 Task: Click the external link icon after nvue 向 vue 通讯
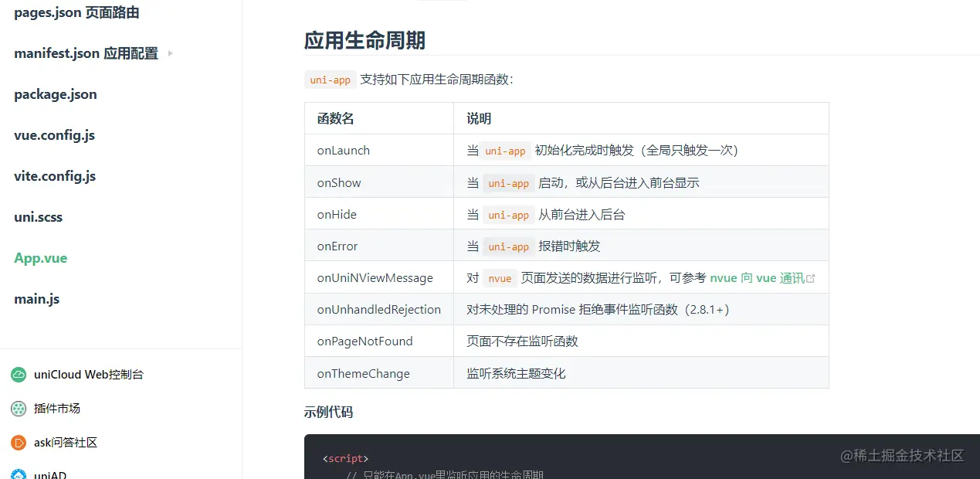click(x=811, y=278)
